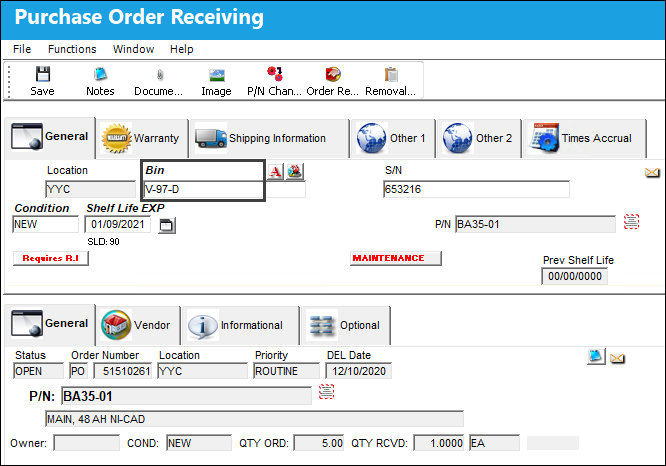Click the COND field showing NEW
The height and width of the screenshot is (466, 666).
click(199, 443)
